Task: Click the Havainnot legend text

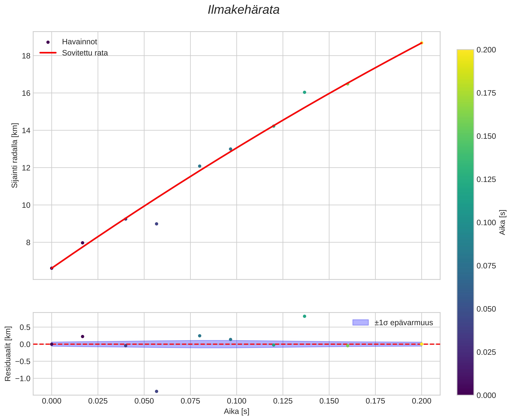Action: click(79, 42)
